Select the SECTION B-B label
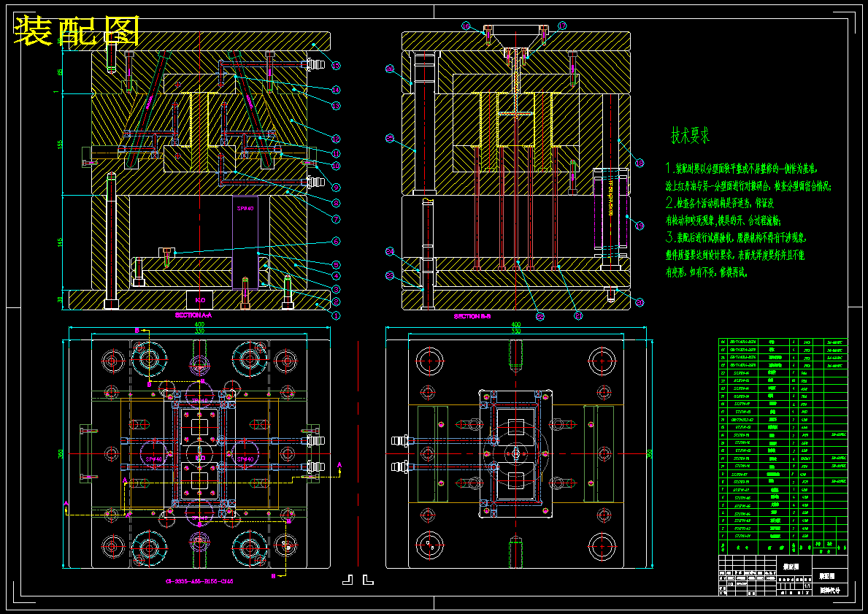868x614 pixels. pos(472,316)
